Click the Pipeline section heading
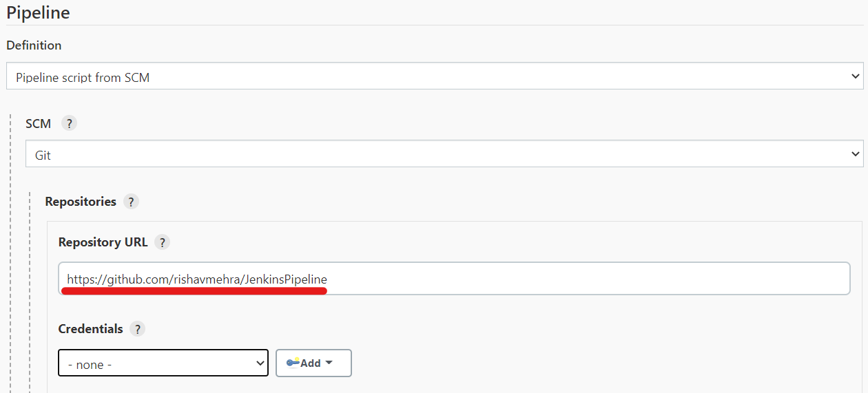 (x=38, y=12)
